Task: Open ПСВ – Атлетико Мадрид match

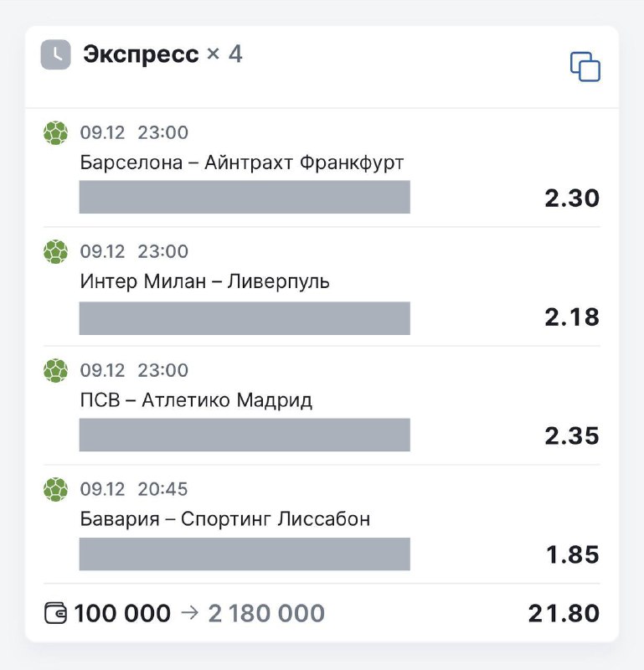Action: [196, 400]
